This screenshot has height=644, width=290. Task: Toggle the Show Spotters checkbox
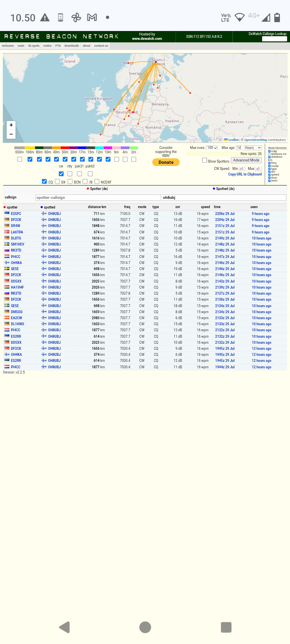(205, 160)
